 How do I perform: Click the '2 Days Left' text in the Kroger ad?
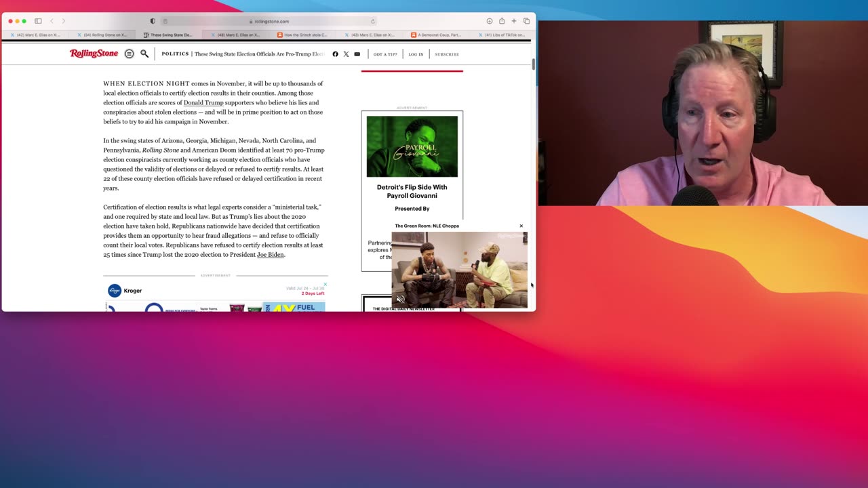pyautogui.click(x=313, y=293)
